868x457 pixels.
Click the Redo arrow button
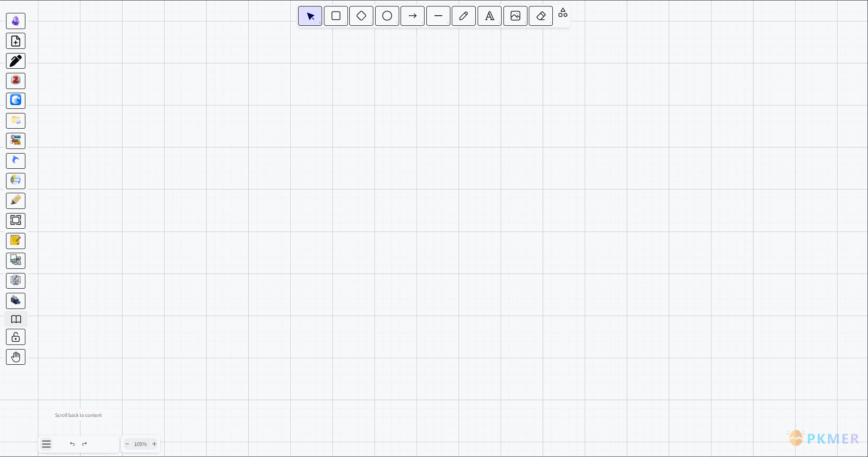click(x=84, y=444)
